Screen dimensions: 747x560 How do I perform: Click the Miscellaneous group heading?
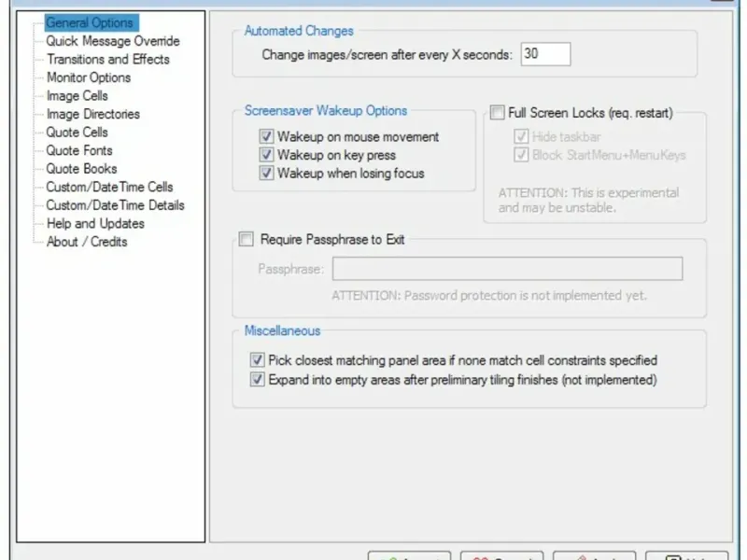tap(282, 330)
